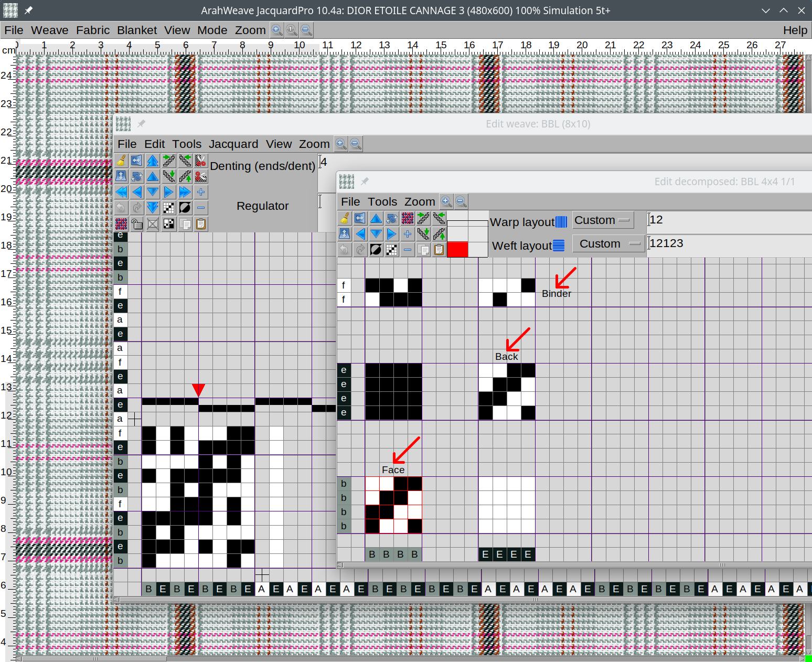Open the Warp layout Custom dropdown
The width and height of the screenshot is (812, 662).
[603, 220]
